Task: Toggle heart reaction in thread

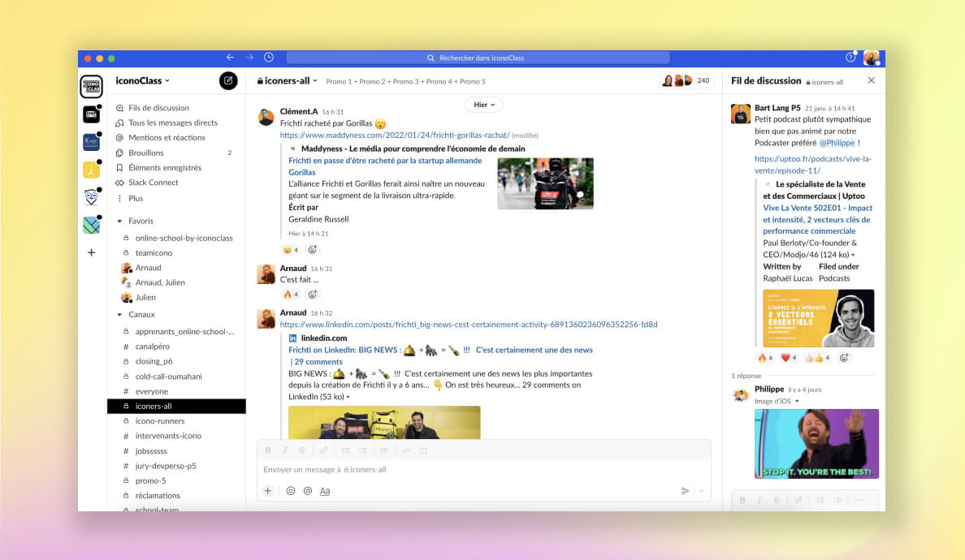Action: tap(789, 358)
